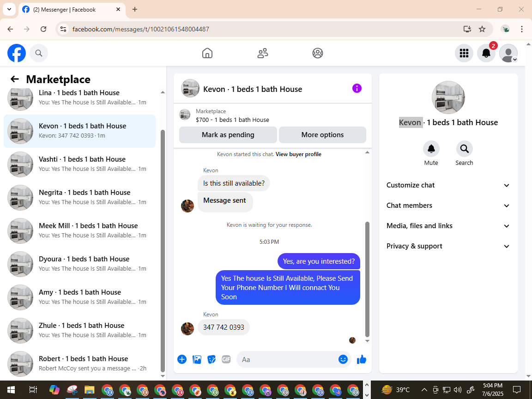The width and height of the screenshot is (532, 399).
Task: Open the Groups icon in top navigation
Action: pyautogui.click(x=318, y=53)
